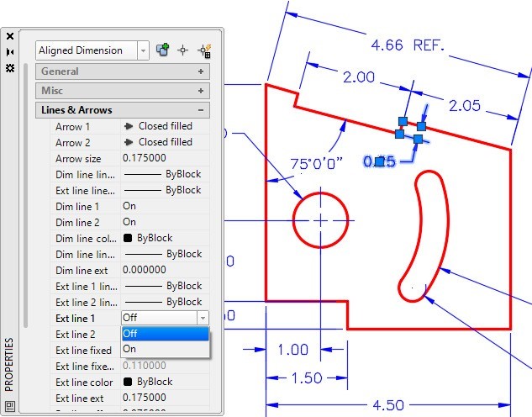Expand the General properties section
This screenshot has width=532, height=417.
[x=201, y=72]
